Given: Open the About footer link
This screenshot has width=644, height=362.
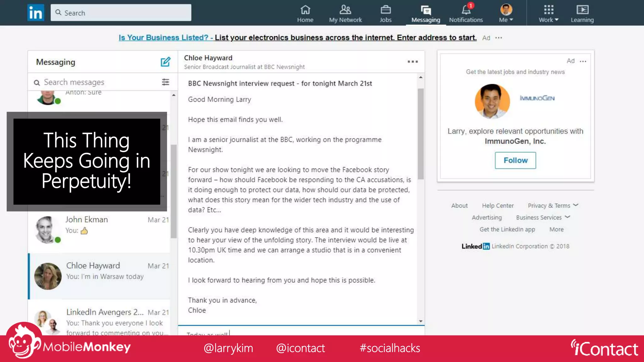Looking at the screenshot, I should coord(459,206).
